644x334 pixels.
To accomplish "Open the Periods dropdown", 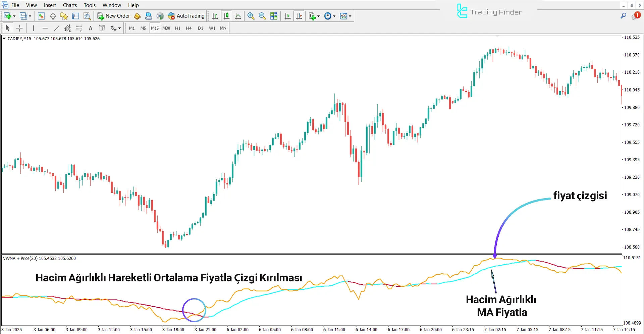I will tap(329, 16).
